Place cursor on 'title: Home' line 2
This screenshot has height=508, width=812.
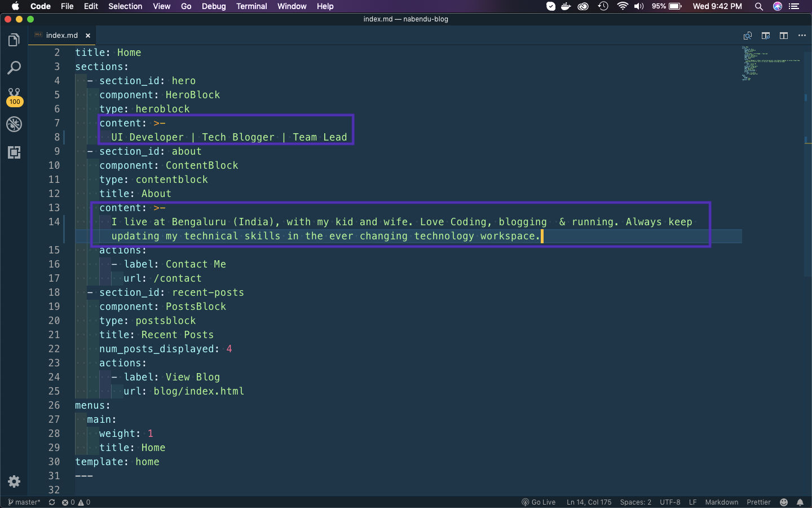(x=108, y=52)
